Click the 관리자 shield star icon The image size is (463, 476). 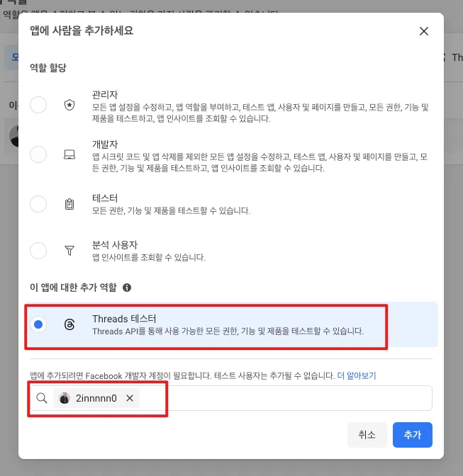point(69,105)
